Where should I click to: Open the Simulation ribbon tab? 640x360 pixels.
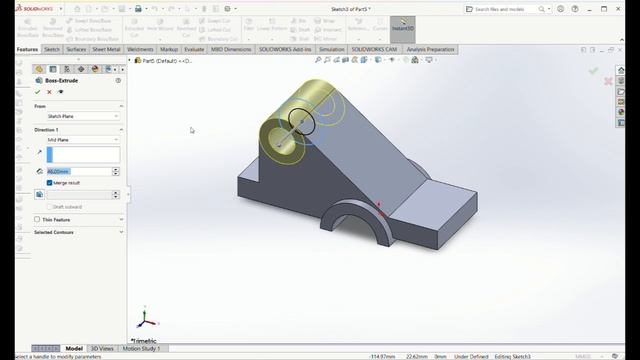pos(331,49)
